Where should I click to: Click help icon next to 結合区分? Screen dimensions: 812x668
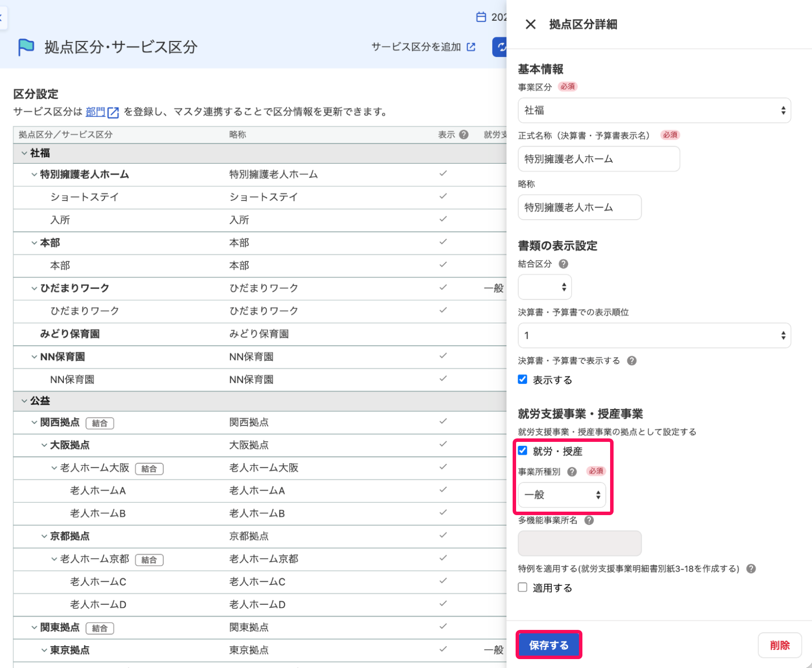[x=563, y=264]
